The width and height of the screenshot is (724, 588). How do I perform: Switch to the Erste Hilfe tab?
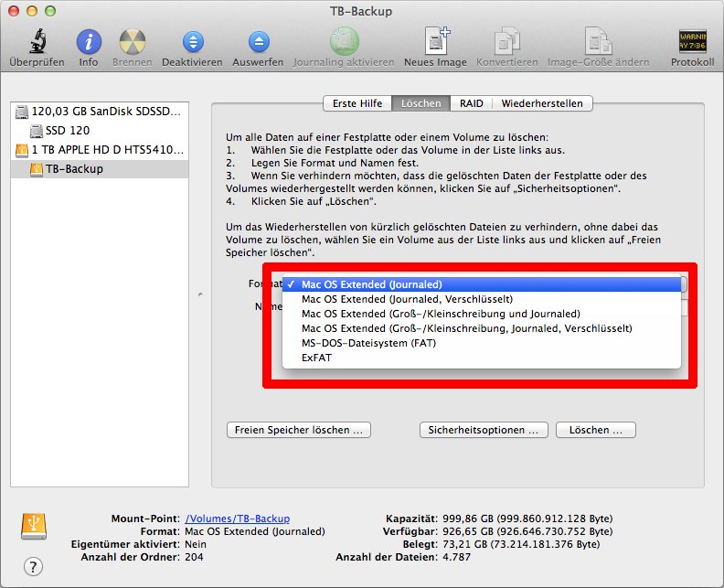point(357,103)
